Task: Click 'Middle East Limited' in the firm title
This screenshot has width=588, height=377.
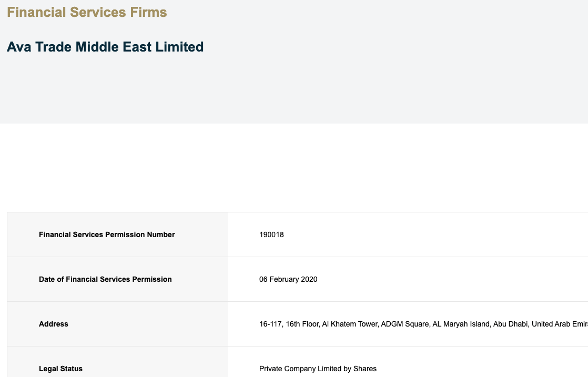Action: pos(139,47)
